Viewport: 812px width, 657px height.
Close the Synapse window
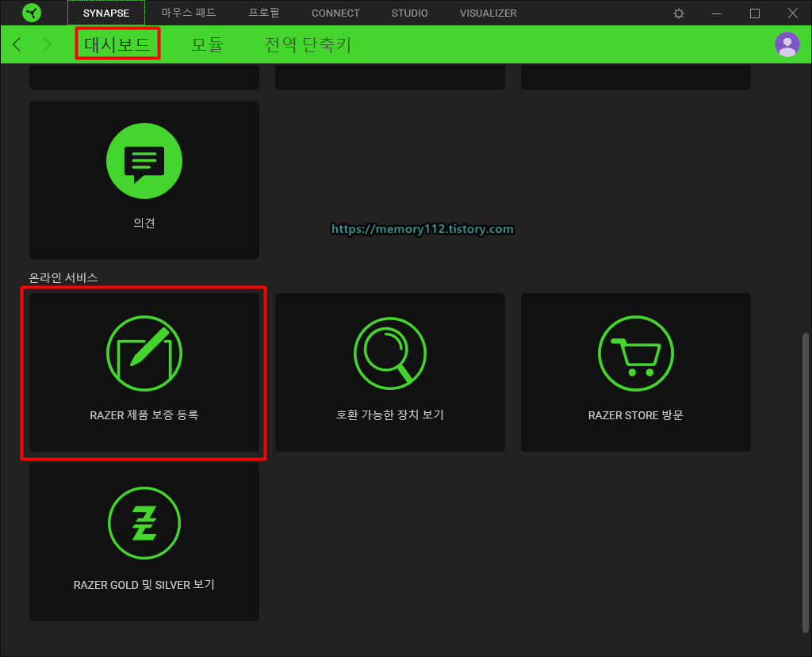click(x=793, y=13)
